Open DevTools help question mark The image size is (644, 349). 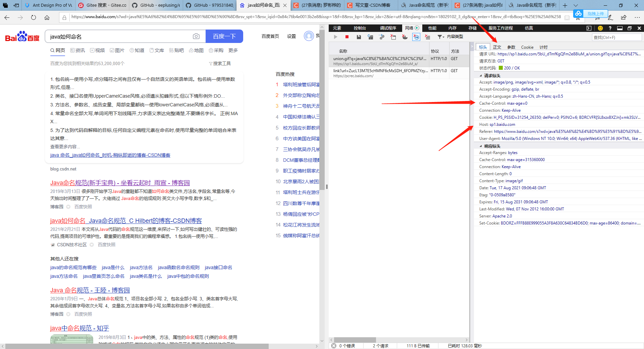(x=610, y=28)
